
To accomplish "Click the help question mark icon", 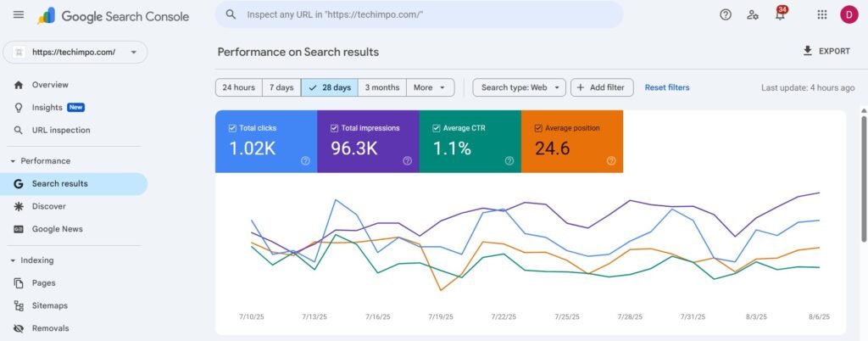I will point(725,14).
